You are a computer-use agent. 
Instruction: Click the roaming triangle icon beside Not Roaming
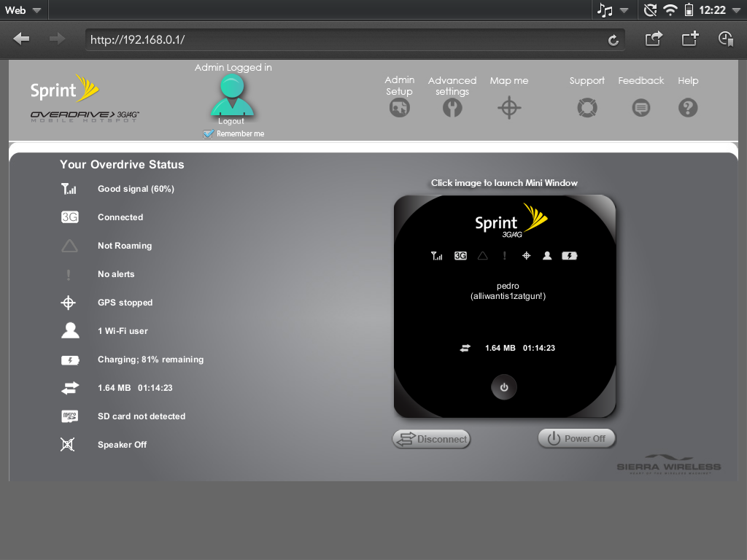click(x=69, y=246)
